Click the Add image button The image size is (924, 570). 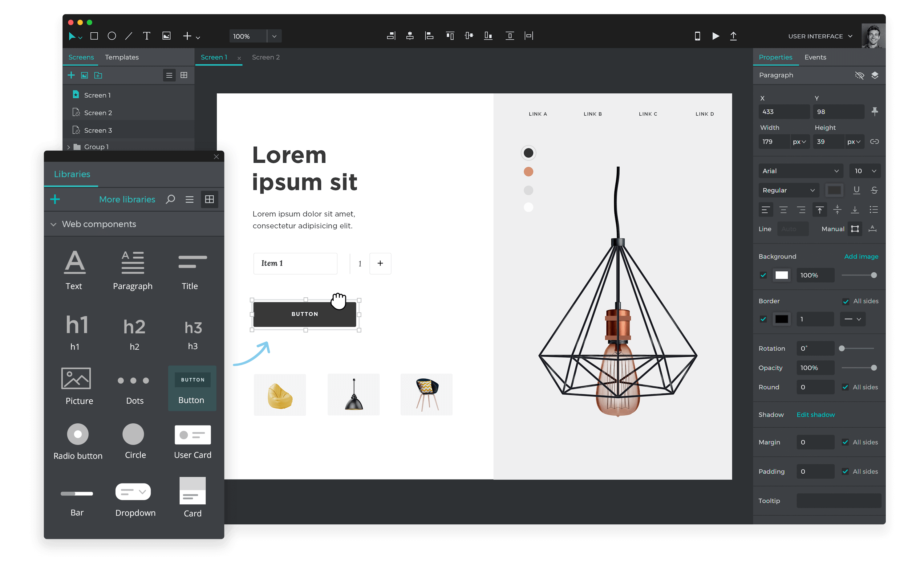click(860, 256)
